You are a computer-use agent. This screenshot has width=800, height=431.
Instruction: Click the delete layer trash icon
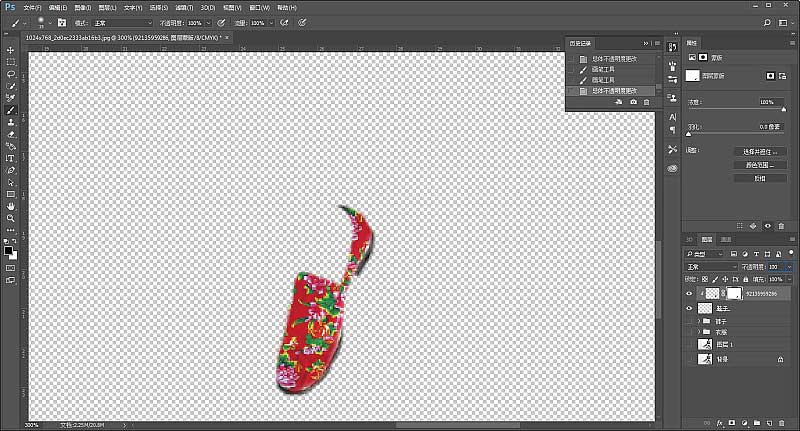point(783,423)
